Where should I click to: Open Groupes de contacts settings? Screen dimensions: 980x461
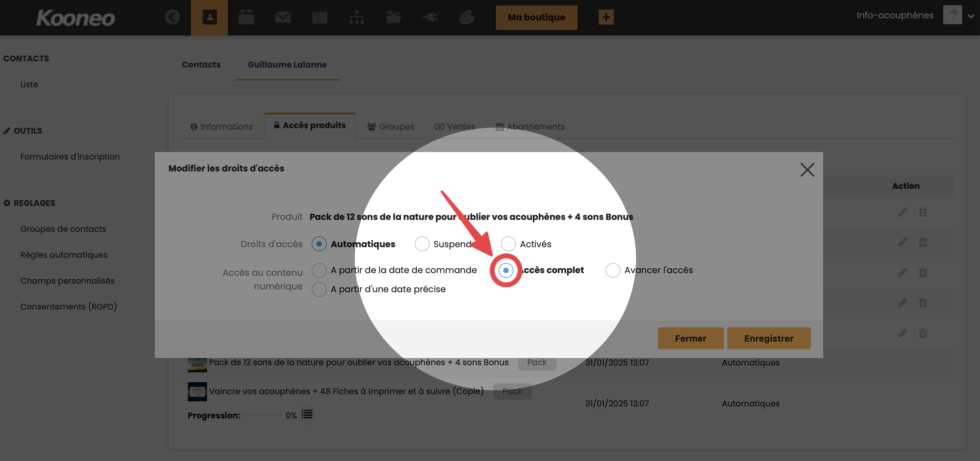tap(63, 229)
